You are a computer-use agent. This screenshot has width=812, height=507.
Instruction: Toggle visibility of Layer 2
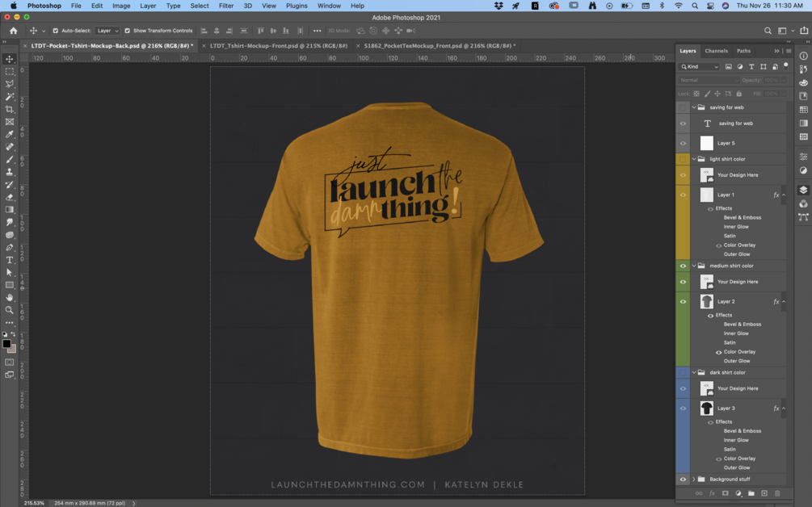[683, 302]
